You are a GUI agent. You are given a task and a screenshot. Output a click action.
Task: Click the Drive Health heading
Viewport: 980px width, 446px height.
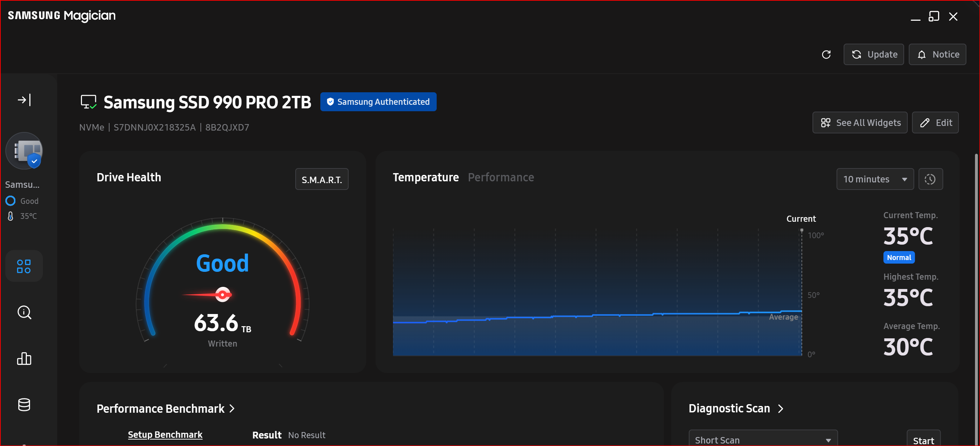tap(128, 177)
